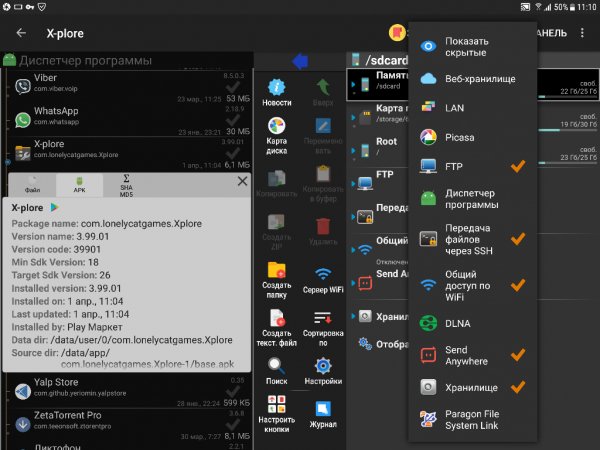Select LAN menu entry
This screenshot has width=600, height=450.
[473, 108]
